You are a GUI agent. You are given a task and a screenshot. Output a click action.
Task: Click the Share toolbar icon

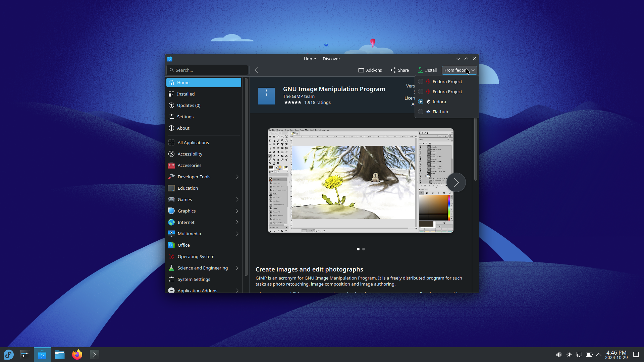pos(393,70)
